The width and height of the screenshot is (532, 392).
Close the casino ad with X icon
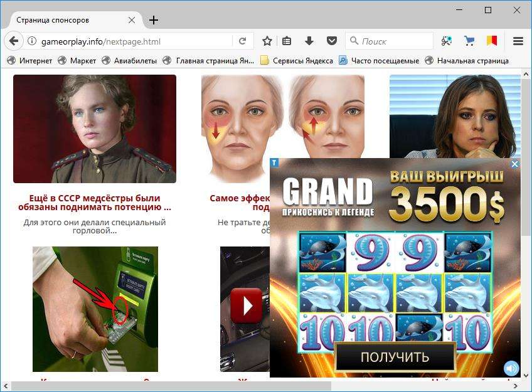pyautogui.click(x=514, y=164)
